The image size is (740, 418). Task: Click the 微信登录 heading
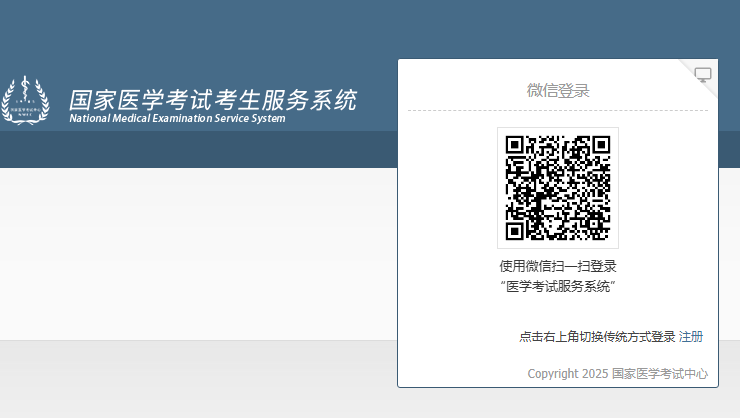558,90
